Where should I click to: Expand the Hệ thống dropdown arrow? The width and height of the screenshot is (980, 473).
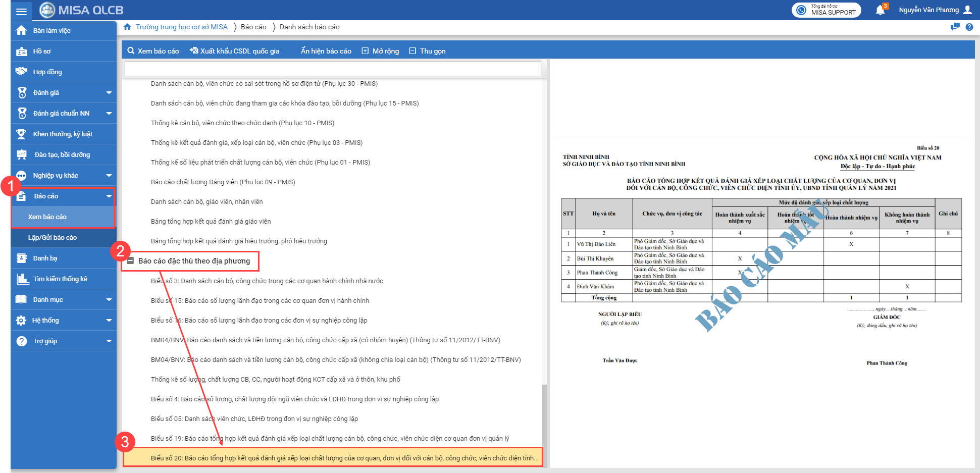(x=109, y=321)
